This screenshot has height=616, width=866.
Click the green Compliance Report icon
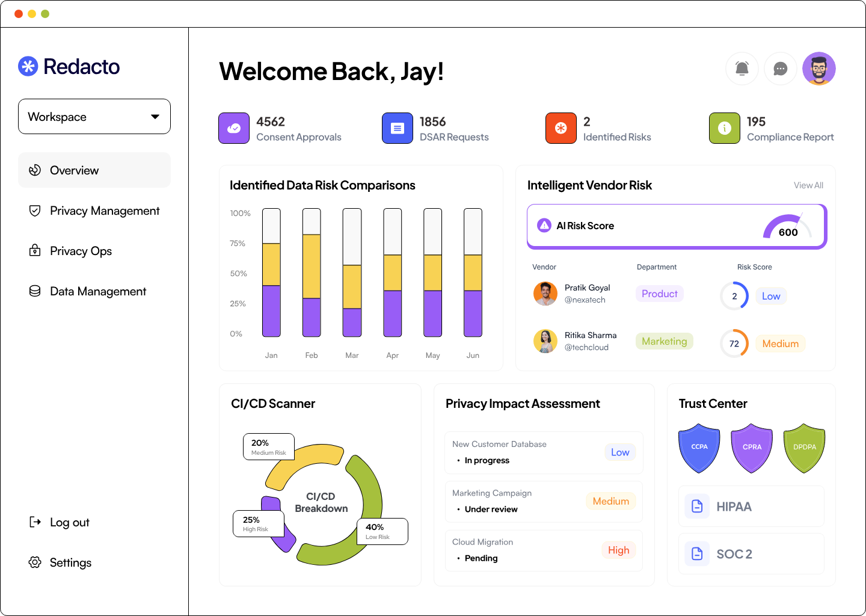tap(725, 128)
